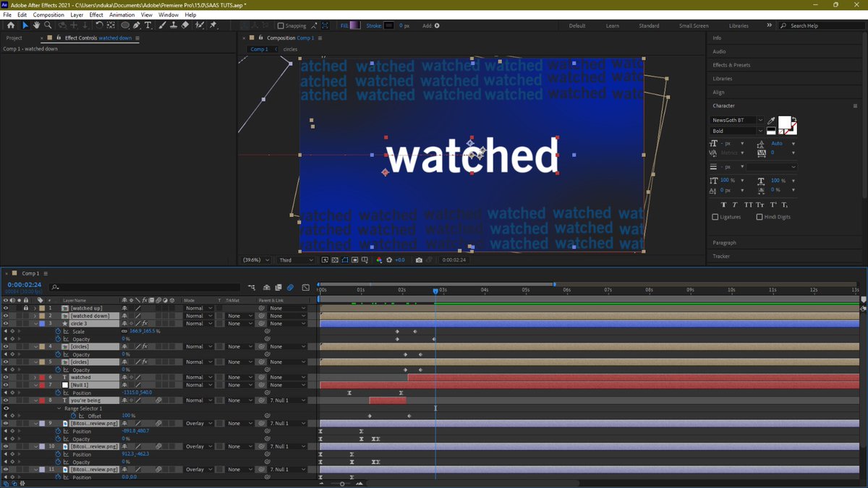Open the Composition menu
Screen dimensions: 868x488
[48, 14]
